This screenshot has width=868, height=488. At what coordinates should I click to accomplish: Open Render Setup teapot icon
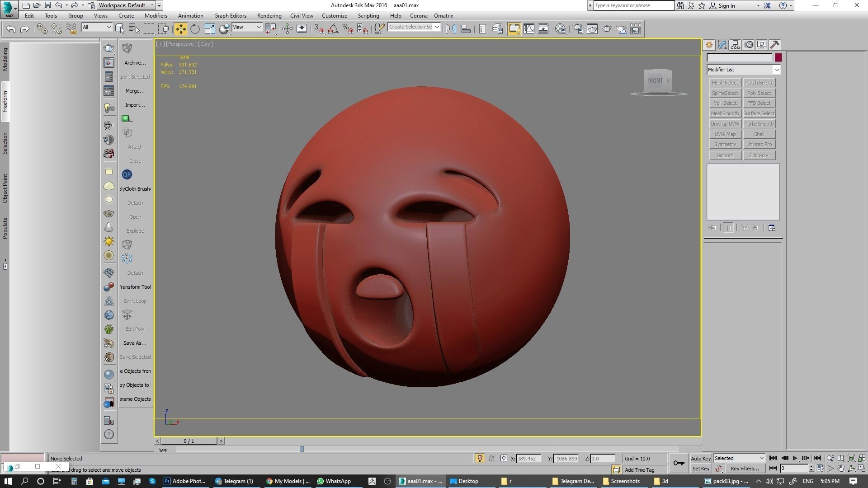pos(578,29)
